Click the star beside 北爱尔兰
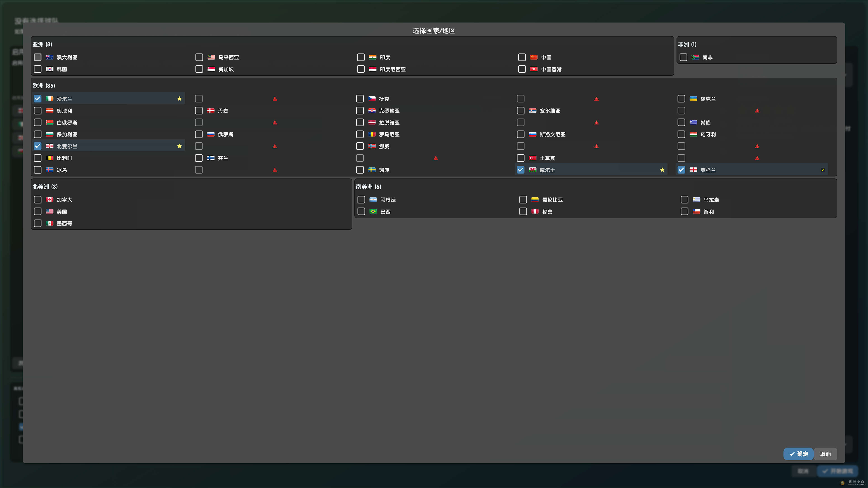This screenshot has width=868, height=488. click(x=179, y=146)
